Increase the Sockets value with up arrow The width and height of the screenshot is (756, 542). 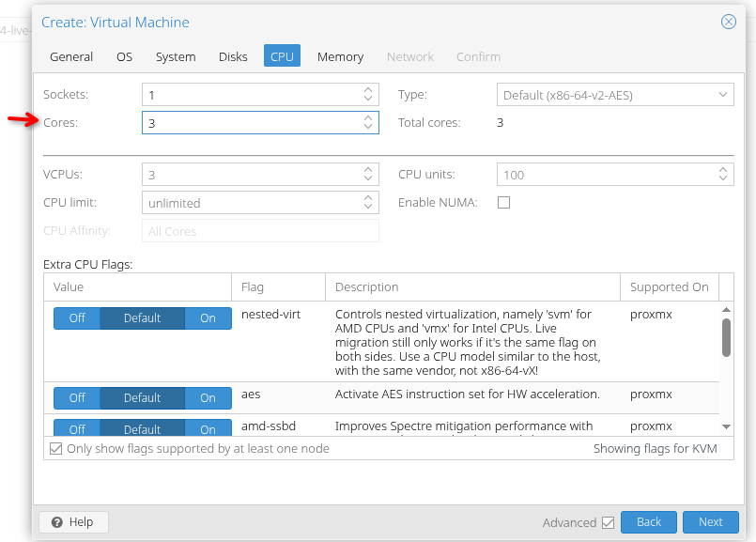[x=368, y=90]
